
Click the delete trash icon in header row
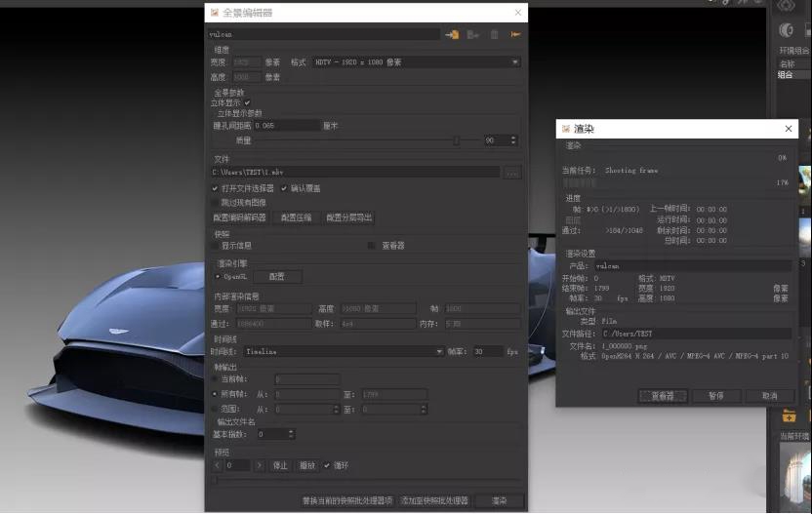[x=494, y=34]
